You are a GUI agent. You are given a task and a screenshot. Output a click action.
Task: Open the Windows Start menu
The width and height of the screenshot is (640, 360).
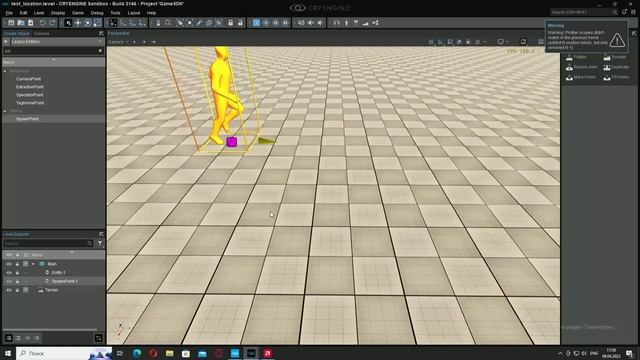click(7, 353)
